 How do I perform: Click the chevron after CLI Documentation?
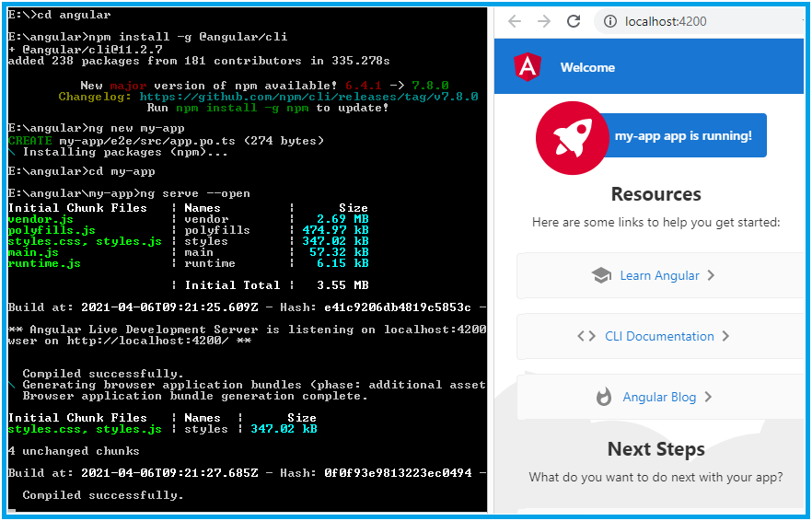click(725, 336)
